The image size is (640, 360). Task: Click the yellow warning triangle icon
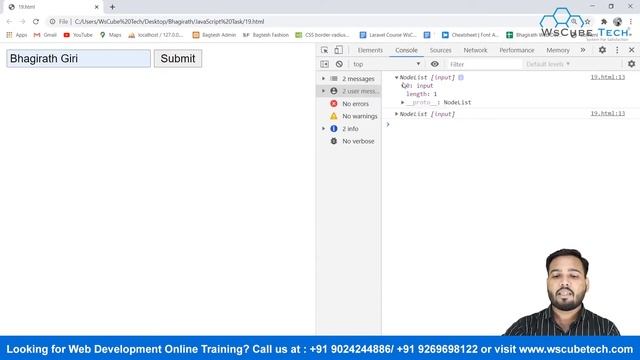click(x=334, y=116)
